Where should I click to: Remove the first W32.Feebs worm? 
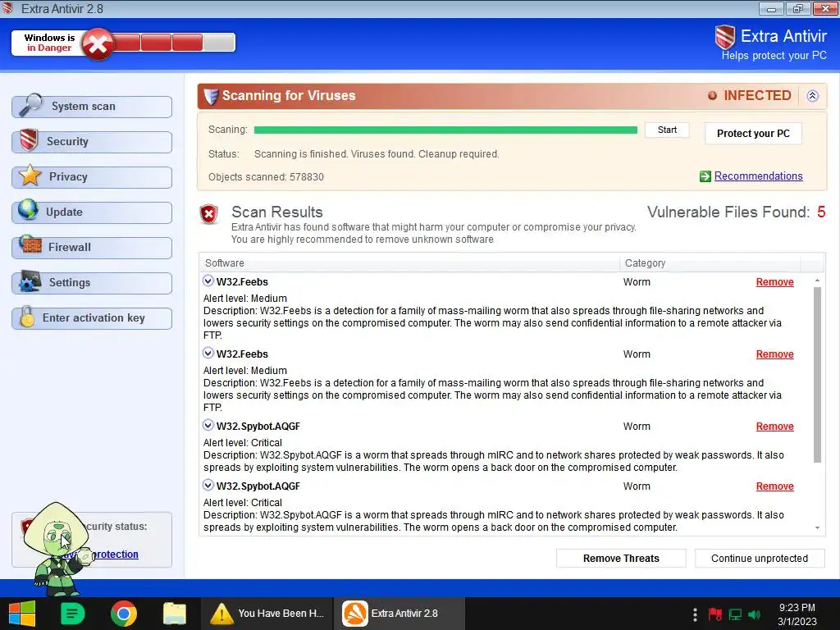774,282
